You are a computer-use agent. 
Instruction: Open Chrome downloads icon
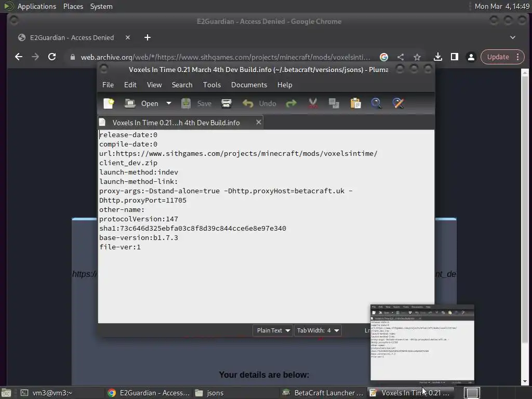tap(437, 57)
